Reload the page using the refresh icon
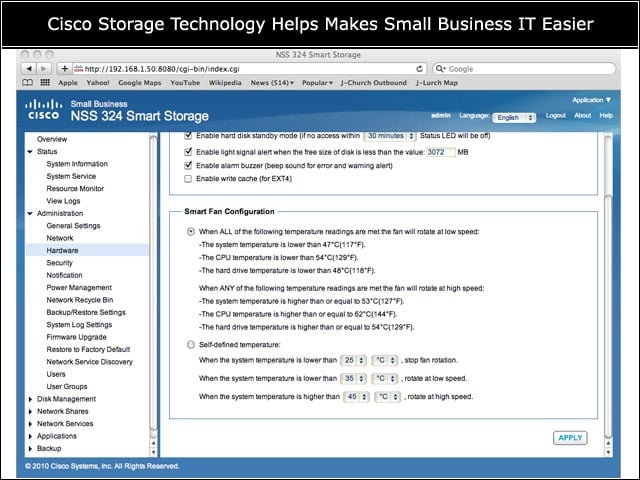 tap(419, 69)
